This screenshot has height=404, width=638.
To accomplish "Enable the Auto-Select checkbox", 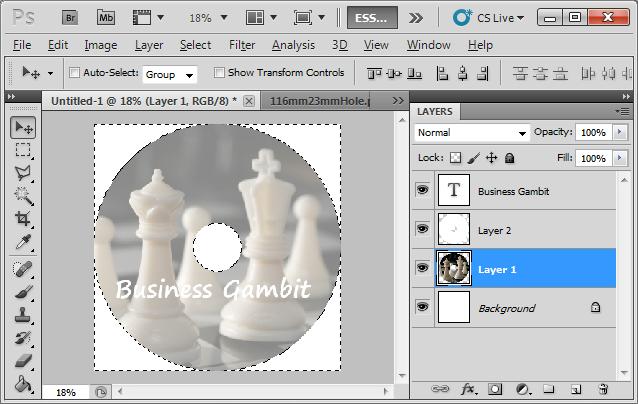I will pyautogui.click(x=74, y=73).
